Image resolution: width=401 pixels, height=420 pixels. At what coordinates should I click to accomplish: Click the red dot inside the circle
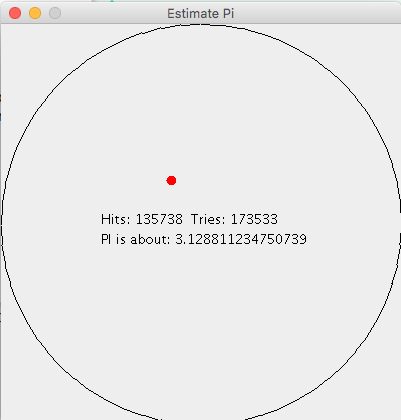tap(171, 180)
